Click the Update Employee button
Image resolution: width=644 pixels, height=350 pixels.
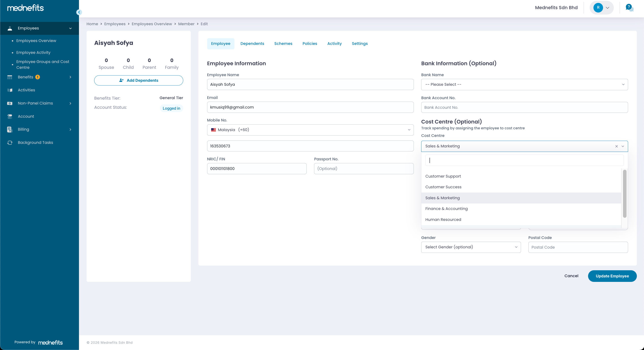coord(612,276)
